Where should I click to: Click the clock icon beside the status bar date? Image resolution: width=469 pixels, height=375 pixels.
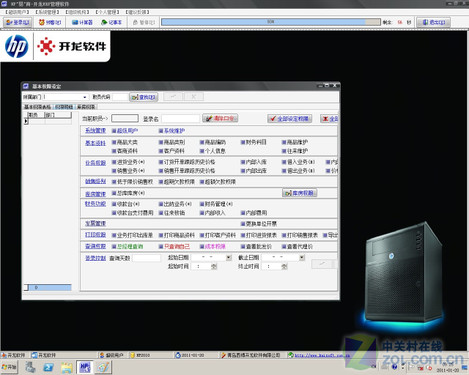pyautogui.click(x=178, y=355)
